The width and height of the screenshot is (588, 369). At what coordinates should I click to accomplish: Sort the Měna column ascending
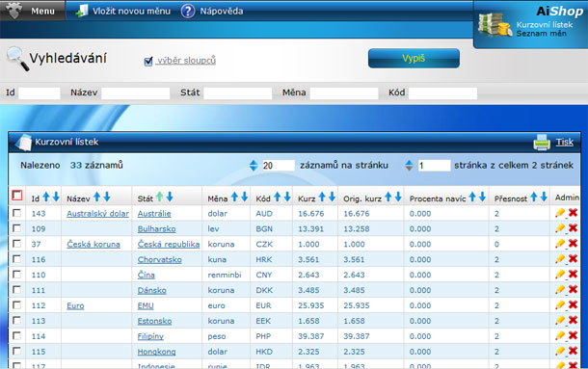pyautogui.click(x=234, y=197)
